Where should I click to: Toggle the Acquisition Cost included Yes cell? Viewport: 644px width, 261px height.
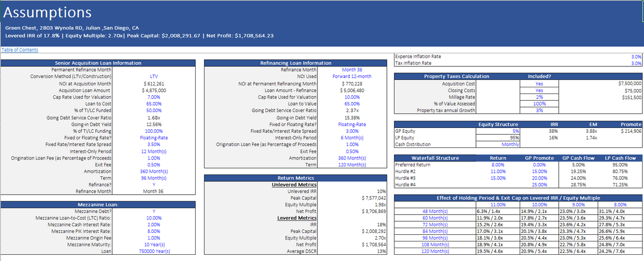pos(539,83)
